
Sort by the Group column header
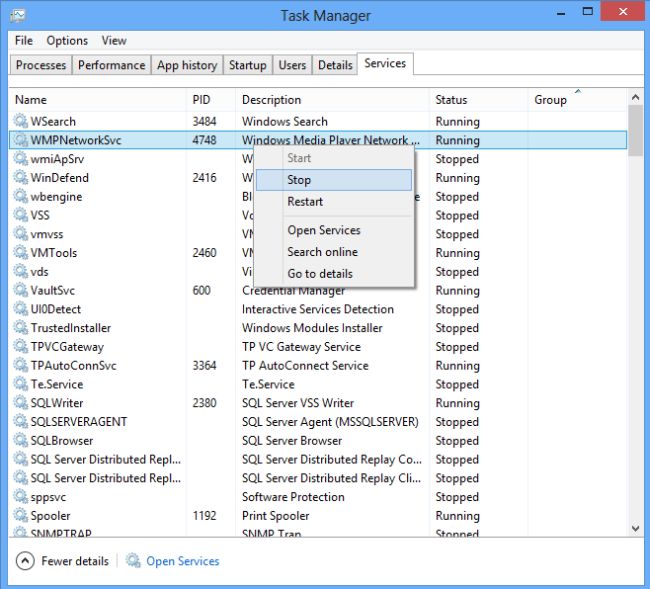[578, 99]
